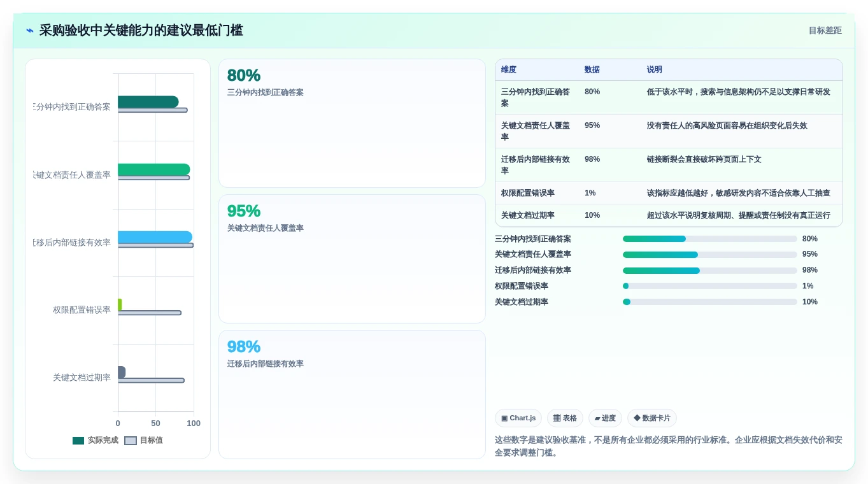Click the 权限配置错误率 chart axis label

[82, 310]
